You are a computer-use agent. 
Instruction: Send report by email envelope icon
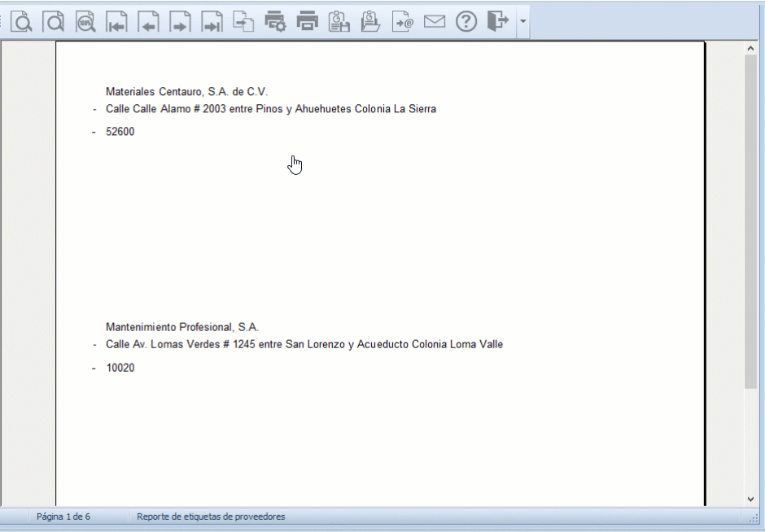click(435, 22)
